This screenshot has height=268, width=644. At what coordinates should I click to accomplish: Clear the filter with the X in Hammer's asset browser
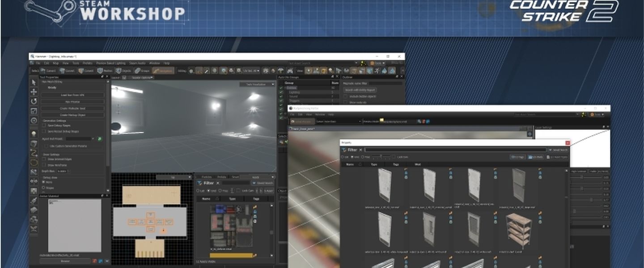(218, 183)
